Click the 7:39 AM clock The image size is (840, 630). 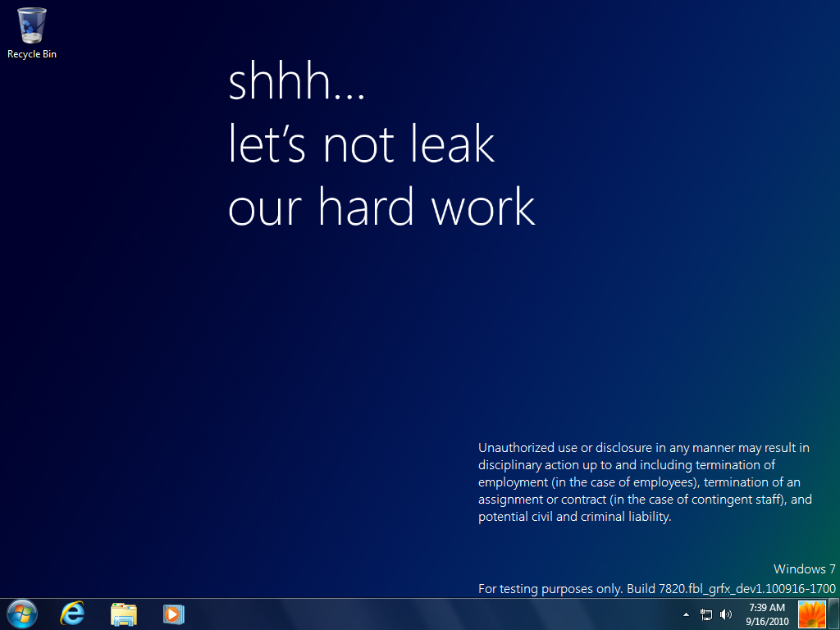point(767,608)
